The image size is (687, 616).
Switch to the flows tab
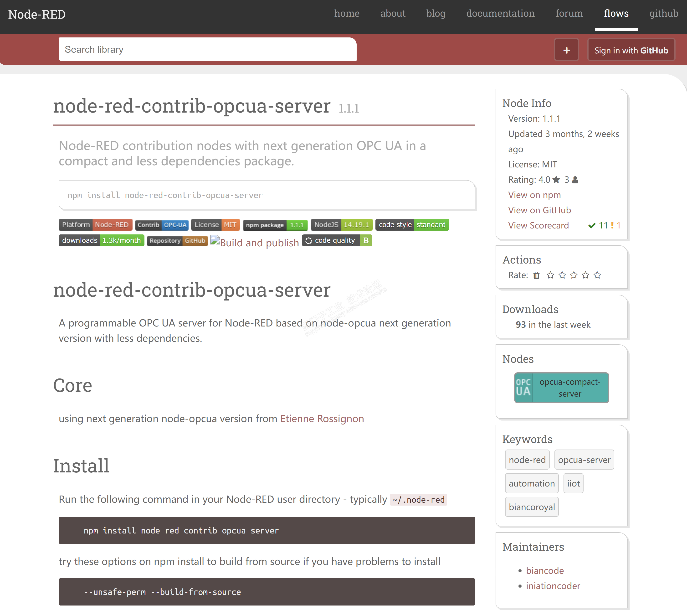coord(616,14)
